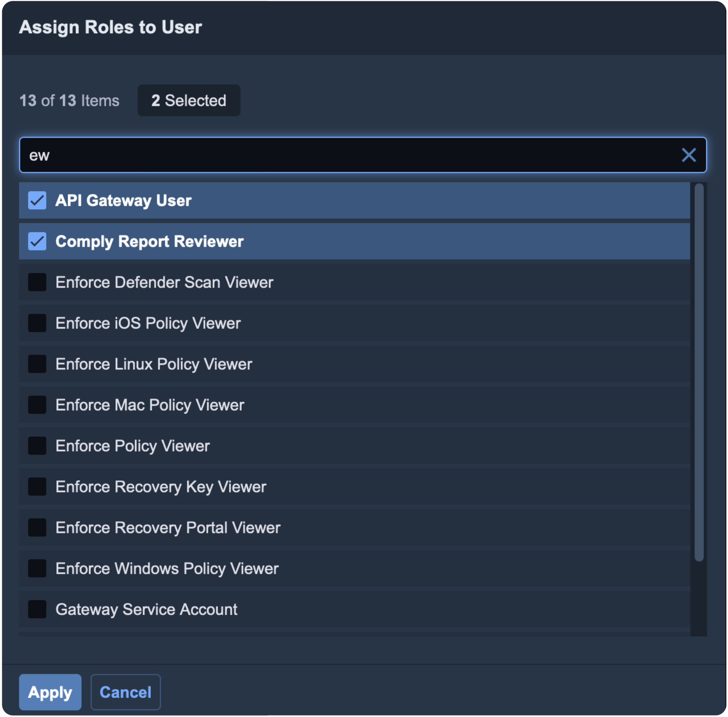728x717 pixels.
Task: Check the Enforce Recovery Portal Viewer checkbox
Action: click(37, 528)
